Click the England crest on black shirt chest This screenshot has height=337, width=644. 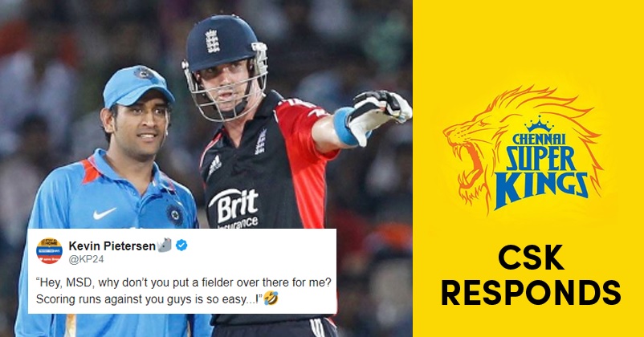[261, 141]
